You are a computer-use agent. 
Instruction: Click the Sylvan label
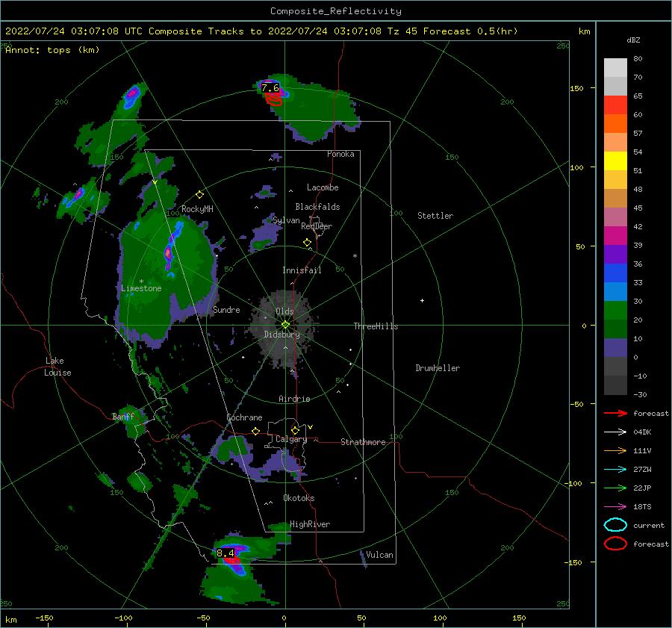(286, 220)
